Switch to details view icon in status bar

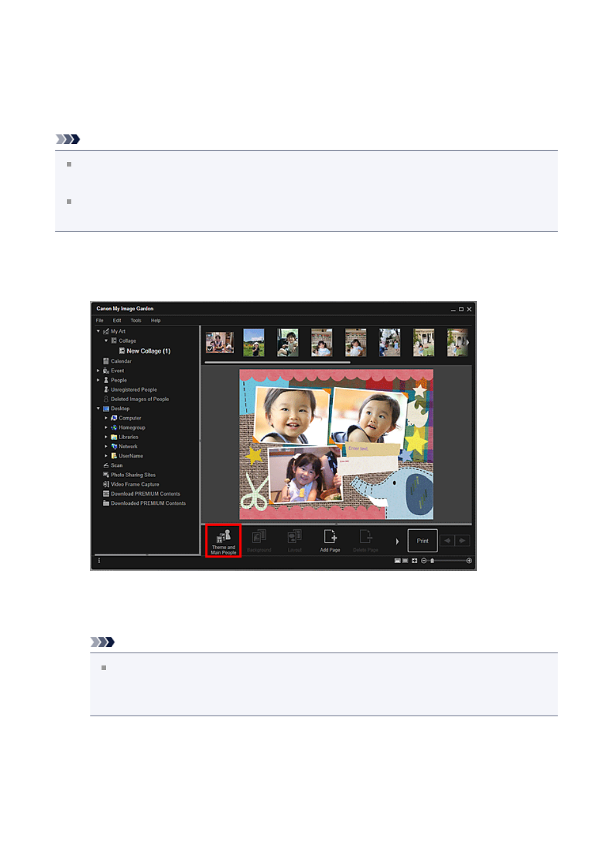pyautogui.click(x=405, y=561)
